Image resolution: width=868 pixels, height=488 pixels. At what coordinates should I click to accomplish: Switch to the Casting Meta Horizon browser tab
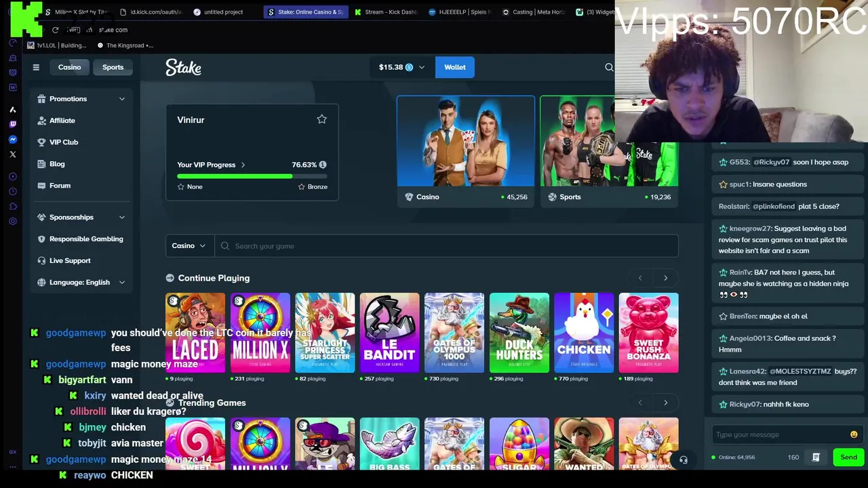[x=534, y=12]
